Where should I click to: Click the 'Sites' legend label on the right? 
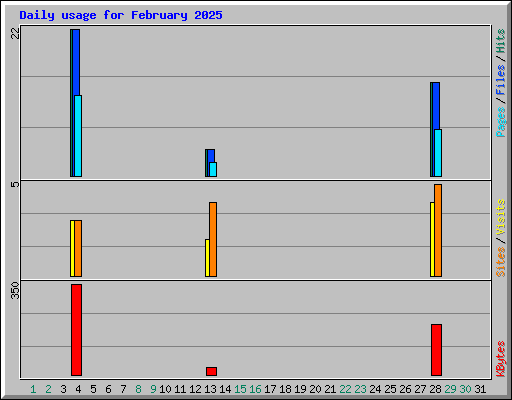click(501, 262)
